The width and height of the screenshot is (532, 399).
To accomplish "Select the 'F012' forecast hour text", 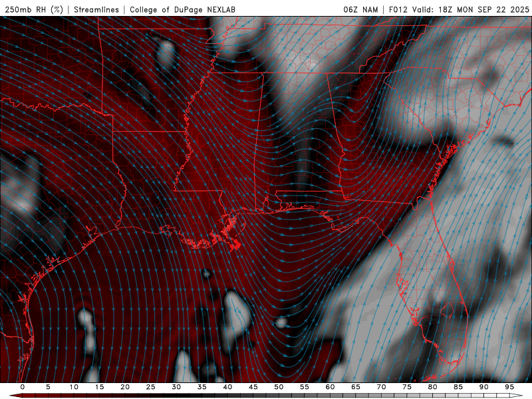I will pos(398,9).
